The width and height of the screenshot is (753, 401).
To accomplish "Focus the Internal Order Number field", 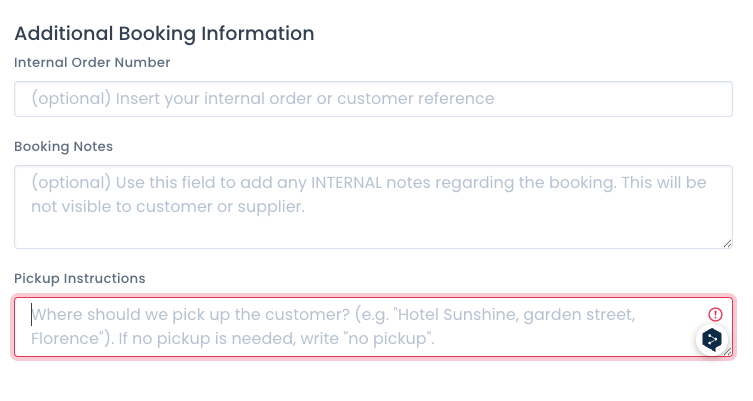I will (x=373, y=99).
